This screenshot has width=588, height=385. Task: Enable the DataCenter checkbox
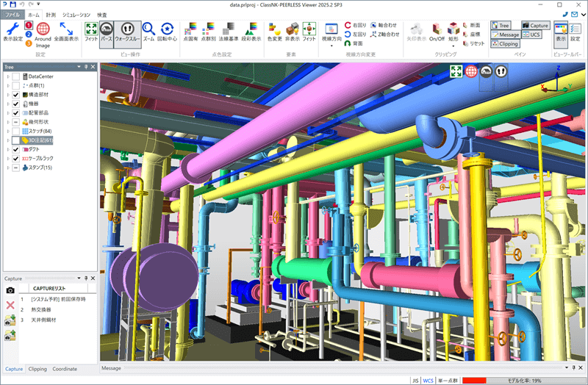(16, 76)
